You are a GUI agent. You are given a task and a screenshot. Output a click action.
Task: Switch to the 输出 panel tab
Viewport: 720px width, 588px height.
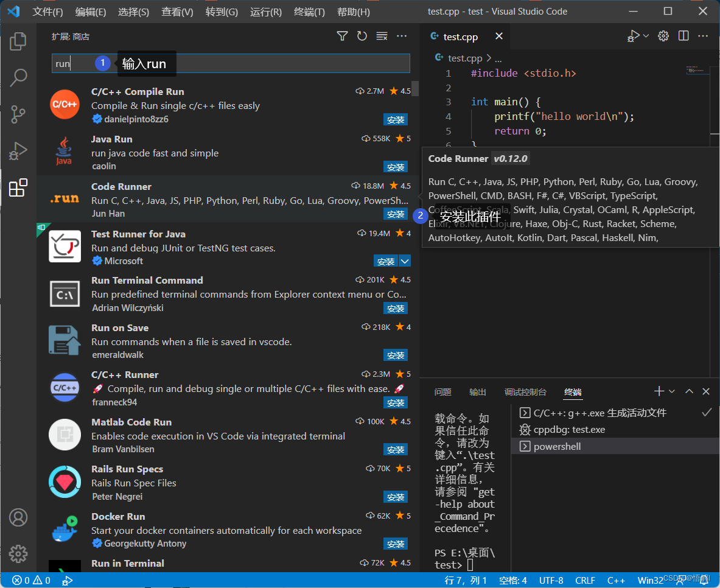478,392
